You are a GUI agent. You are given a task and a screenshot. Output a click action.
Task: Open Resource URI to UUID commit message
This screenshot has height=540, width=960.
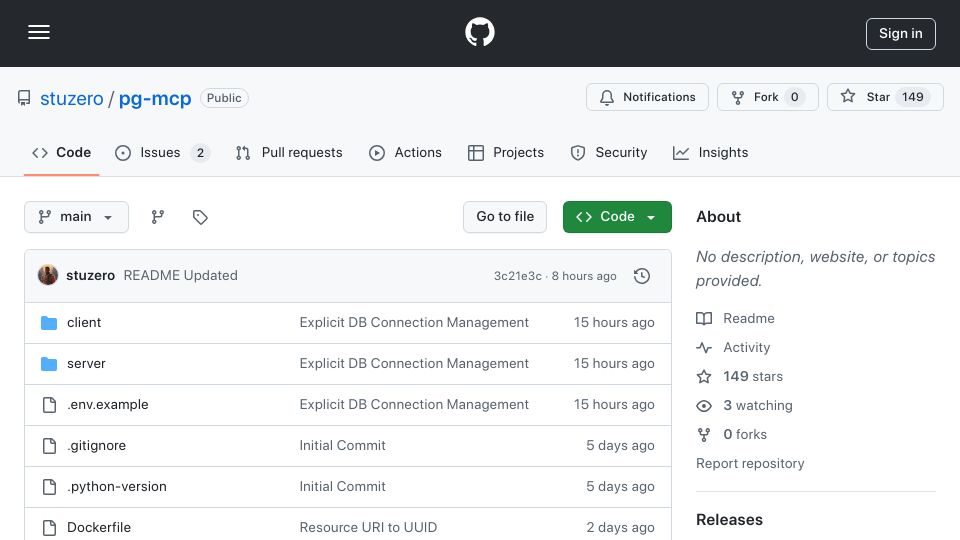pos(368,528)
